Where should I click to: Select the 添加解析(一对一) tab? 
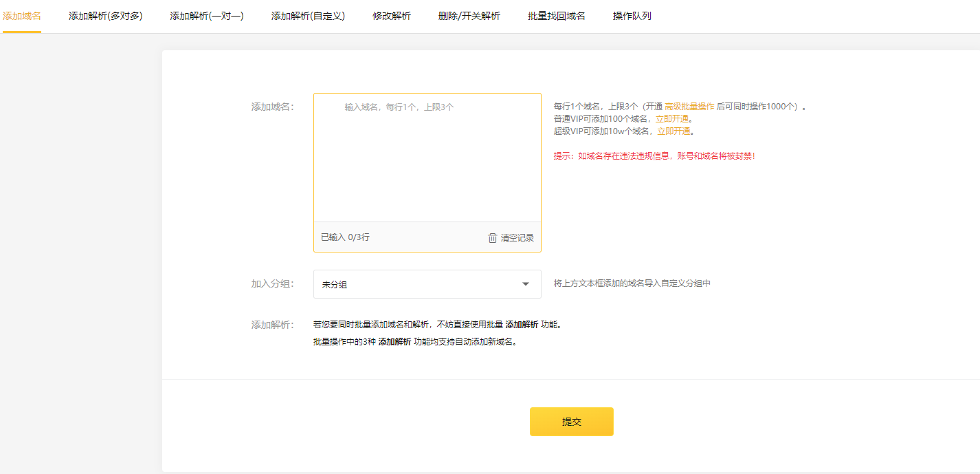pyautogui.click(x=207, y=16)
